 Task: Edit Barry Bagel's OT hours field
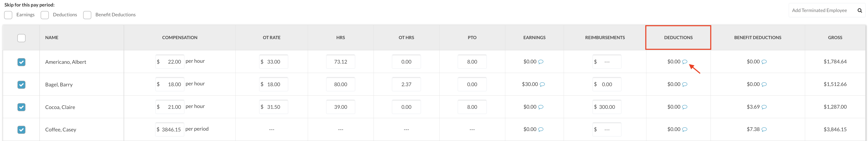coord(406,85)
